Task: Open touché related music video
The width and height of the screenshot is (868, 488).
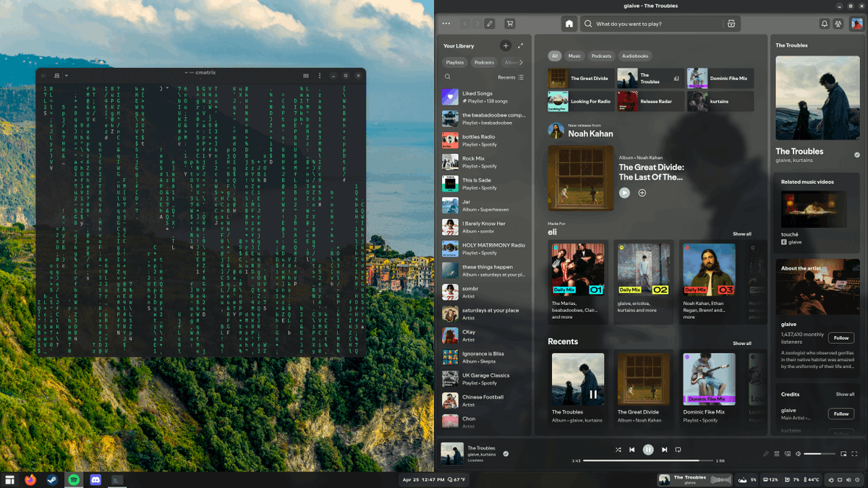Action: (813, 218)
